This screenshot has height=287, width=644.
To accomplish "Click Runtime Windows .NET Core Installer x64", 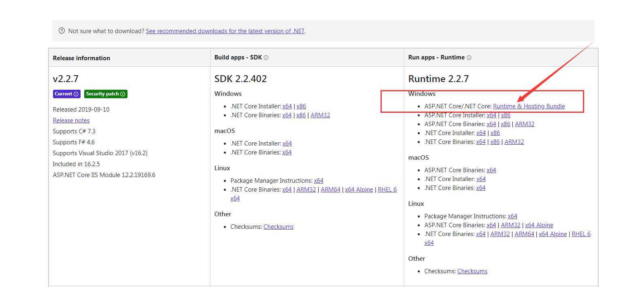I will pyautogui.click(x=481, y=133).
